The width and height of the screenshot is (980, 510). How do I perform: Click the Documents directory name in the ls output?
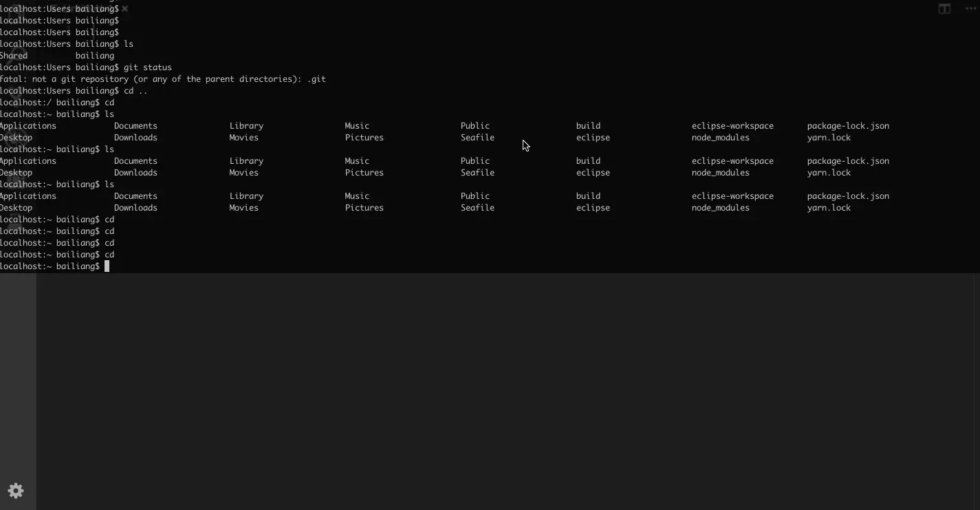[x=135, y=125]
